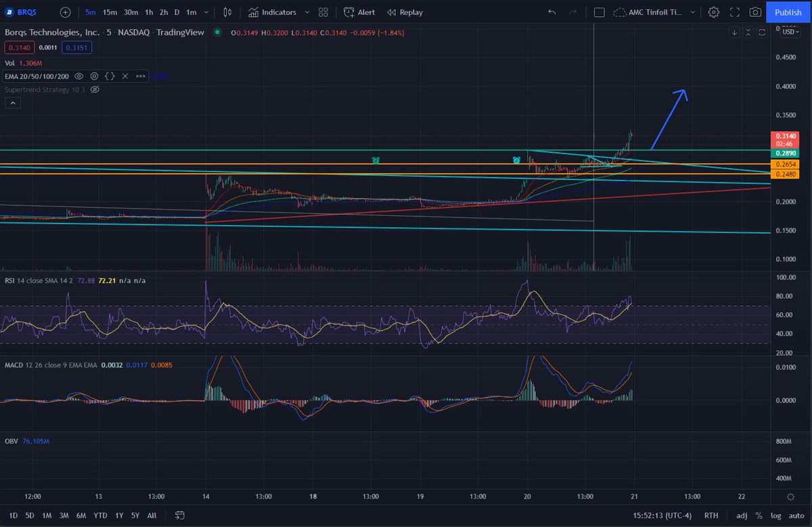812x527 pixels.
Task: Select the 0.2890 price line label
Action: 786,154
